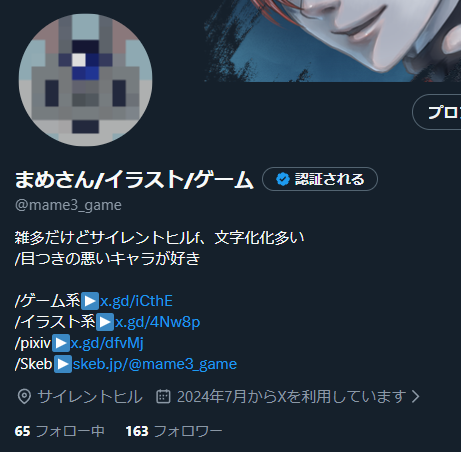Click the partially visible プロ edit button
461x452 pixels.
[x=437, y=112]
